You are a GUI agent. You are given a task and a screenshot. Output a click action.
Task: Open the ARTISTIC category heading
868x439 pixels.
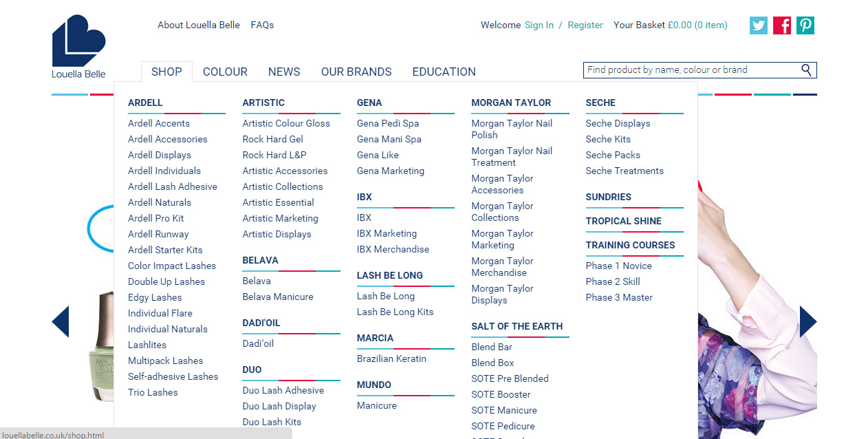[263, 103]
